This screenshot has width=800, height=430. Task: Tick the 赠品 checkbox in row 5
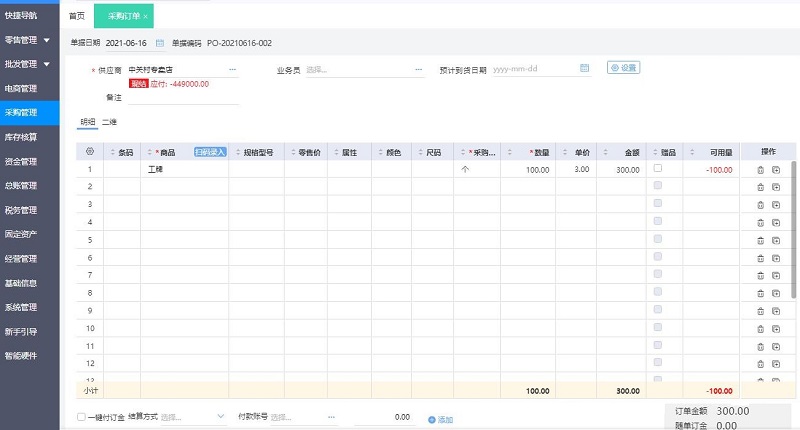click(658, 239)
